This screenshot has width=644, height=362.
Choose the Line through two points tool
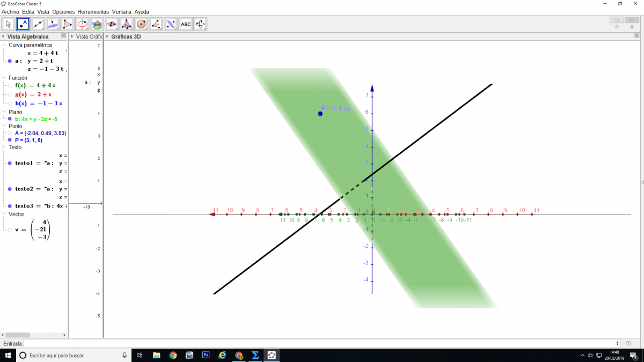pos(38,24)
